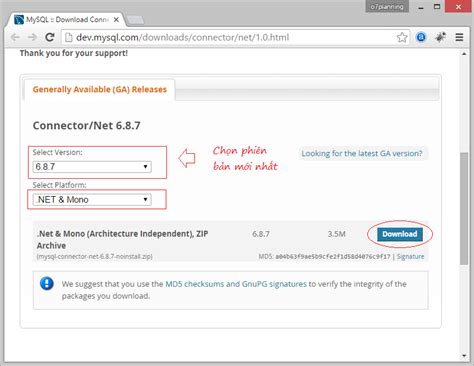Open the Generally Available (GA) Releases tab
The image size is (474, 366).
(x=99, y=89)
